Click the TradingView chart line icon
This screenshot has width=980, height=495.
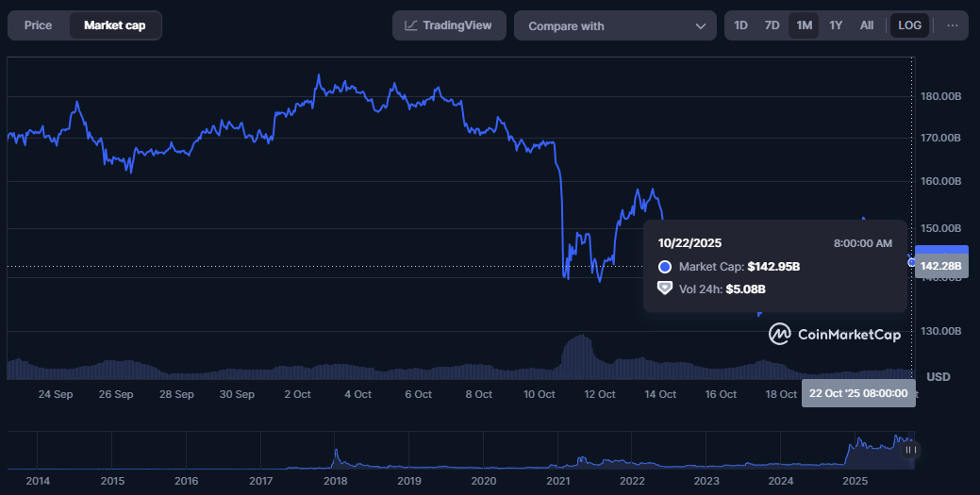(x=411, y=25)
